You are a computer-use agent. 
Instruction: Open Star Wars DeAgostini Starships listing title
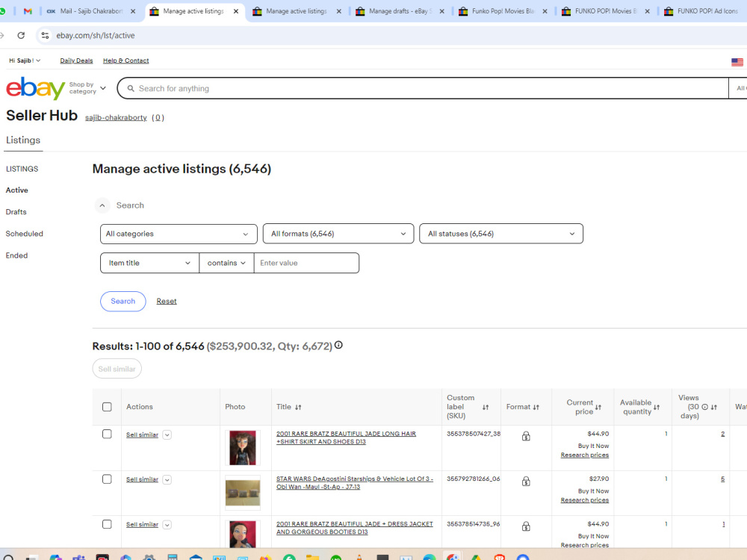point(354,483)
